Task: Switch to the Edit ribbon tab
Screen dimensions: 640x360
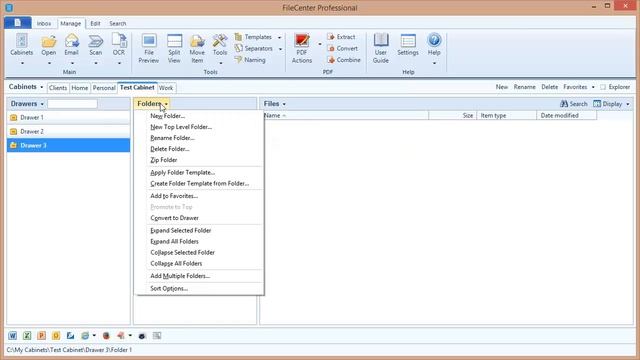Action: pos(95,24)
